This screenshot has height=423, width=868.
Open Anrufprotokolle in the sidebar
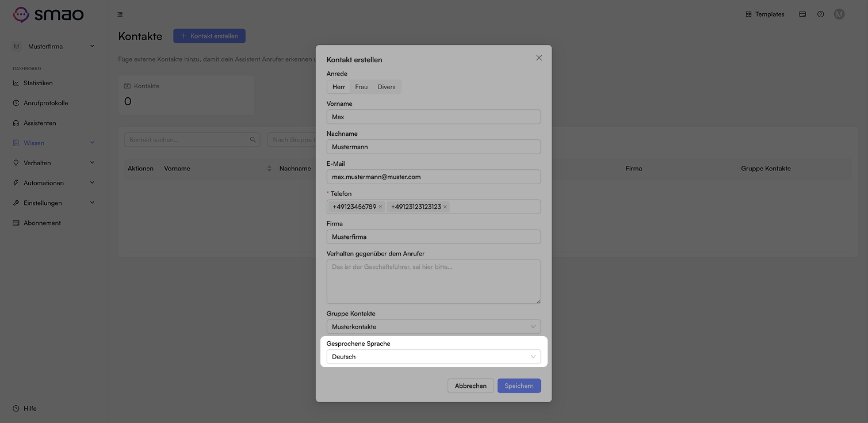[46, 103]
